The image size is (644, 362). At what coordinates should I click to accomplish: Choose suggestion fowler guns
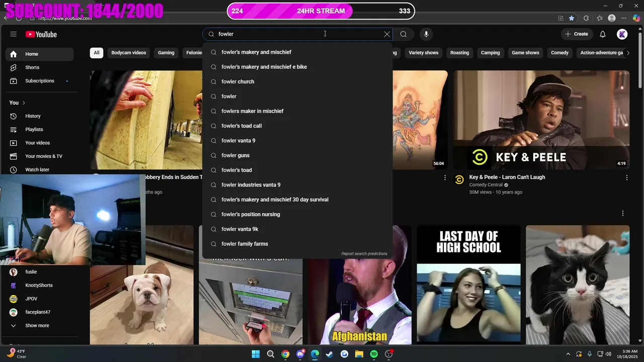coord(297,155)
